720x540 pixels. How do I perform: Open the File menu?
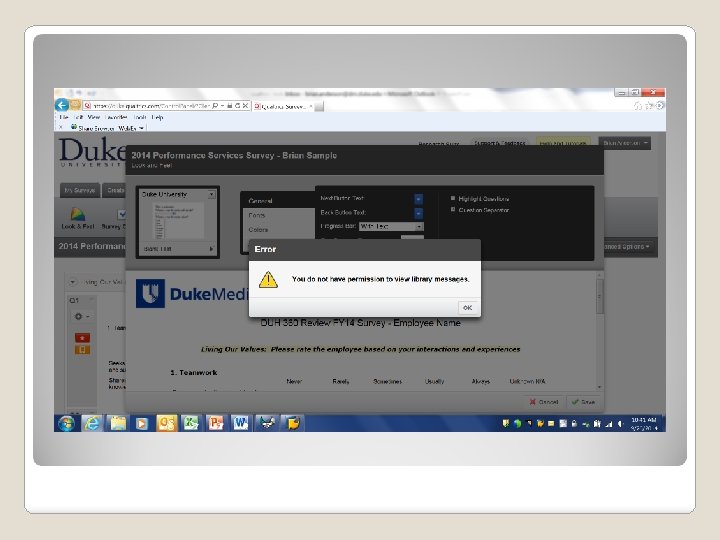pyautogui.click(x=63, y=117)
